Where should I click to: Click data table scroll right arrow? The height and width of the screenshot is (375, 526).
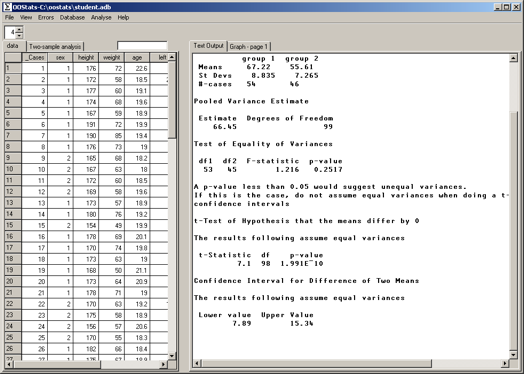(163, 364)
